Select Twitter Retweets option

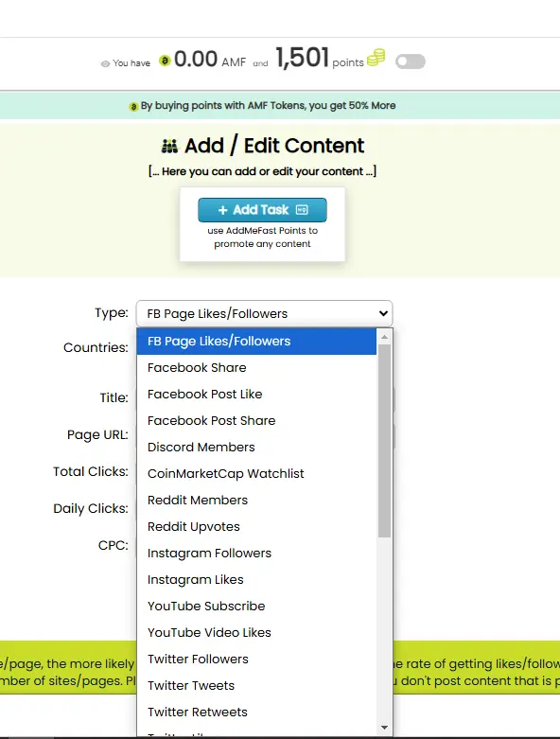(x=256, y=713)
